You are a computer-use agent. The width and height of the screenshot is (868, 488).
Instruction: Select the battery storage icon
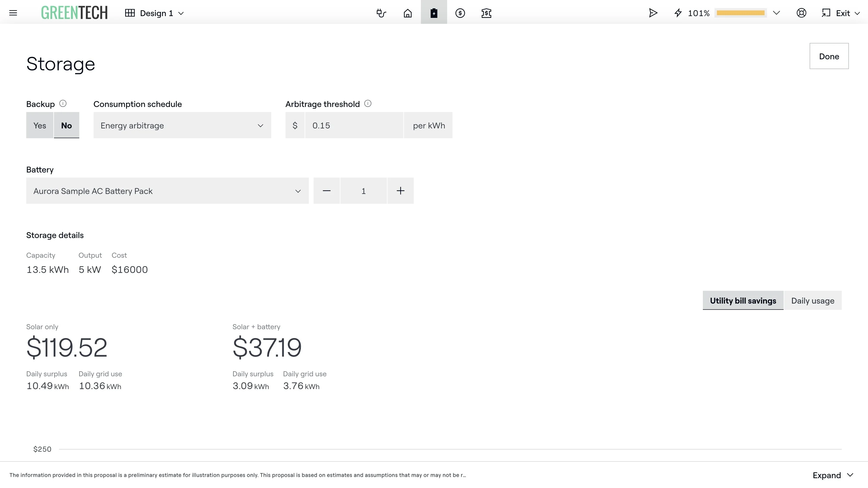[x=434, y=13]
